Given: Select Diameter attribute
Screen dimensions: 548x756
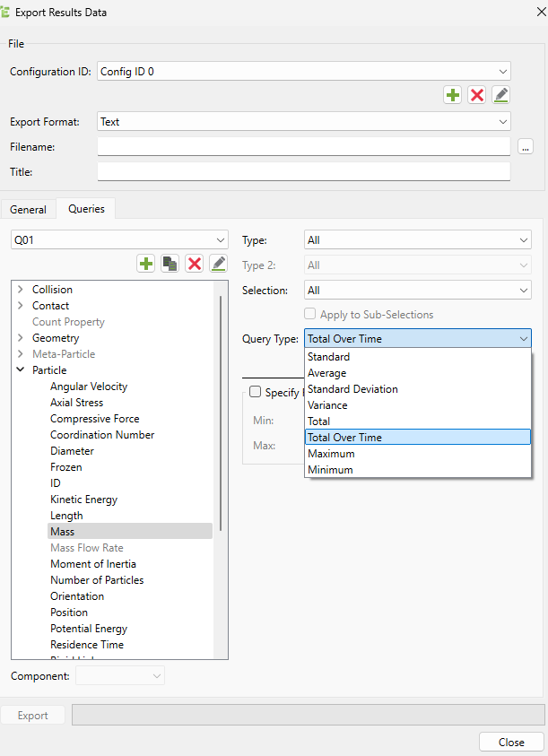Looking at the screenshot, I should pyautogui.click(x=72, y=451).
